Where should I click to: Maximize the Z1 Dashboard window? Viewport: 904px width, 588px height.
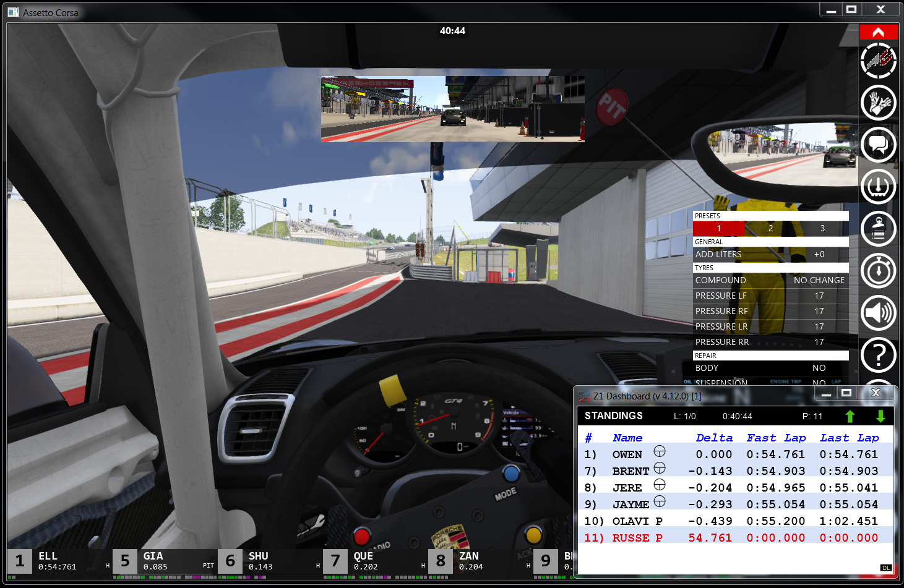pos(846,393)
